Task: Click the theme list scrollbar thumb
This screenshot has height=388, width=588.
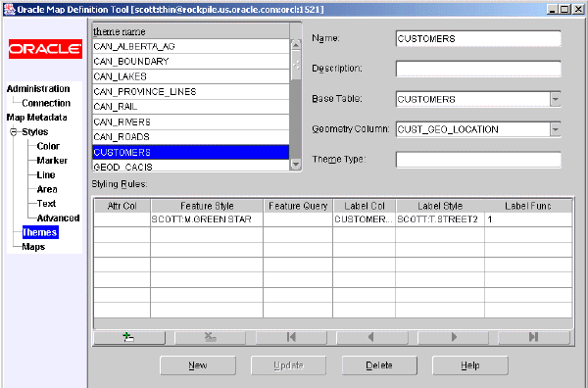Action: (x=296, y=66)
